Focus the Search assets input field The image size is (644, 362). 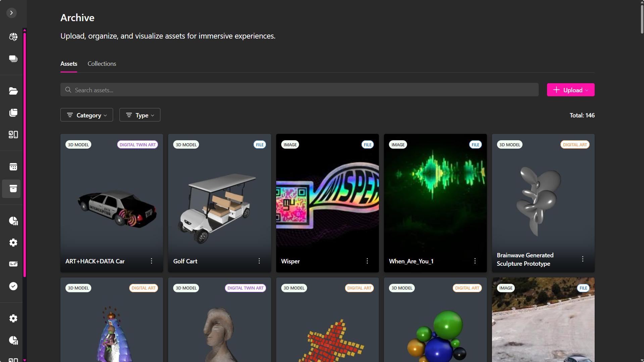click(299, 90)
